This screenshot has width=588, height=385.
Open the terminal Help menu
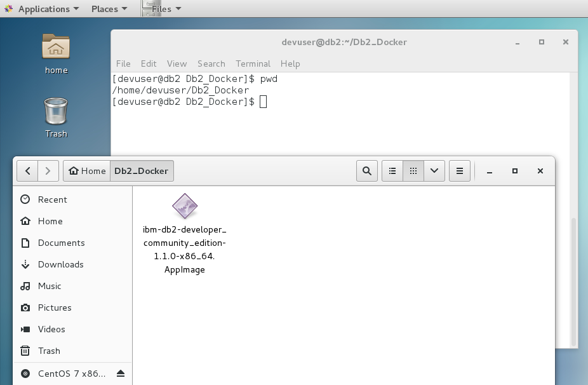point(290,64)
